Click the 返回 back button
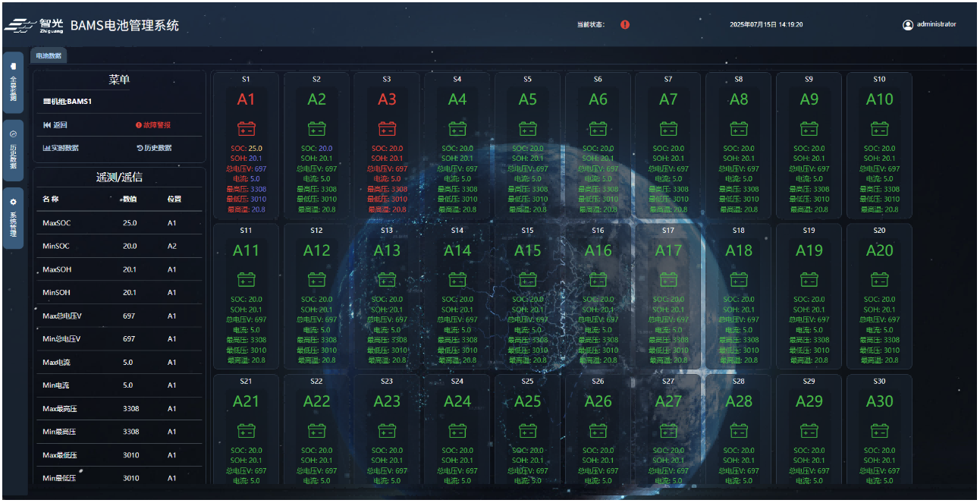This screenshot has width=980, height=503. (x=55, y=125)
